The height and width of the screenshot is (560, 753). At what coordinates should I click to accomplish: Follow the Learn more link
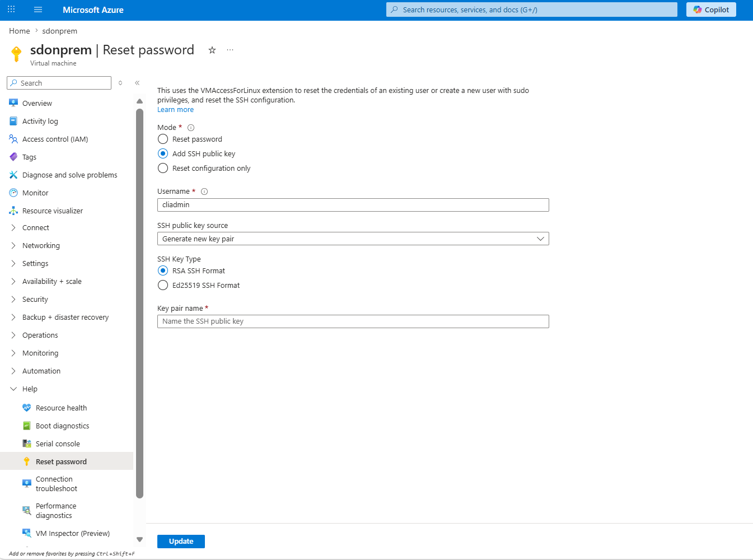[175, 110]
